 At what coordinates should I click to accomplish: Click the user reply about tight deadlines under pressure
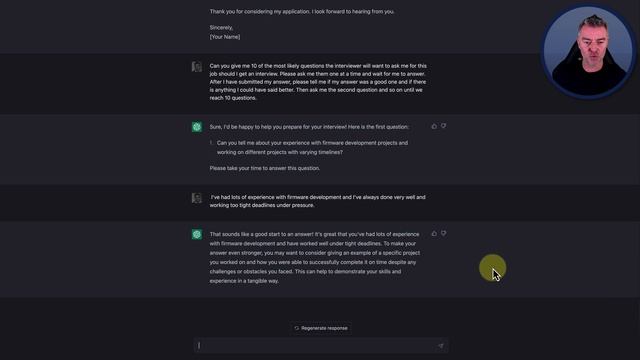point(318,201)
